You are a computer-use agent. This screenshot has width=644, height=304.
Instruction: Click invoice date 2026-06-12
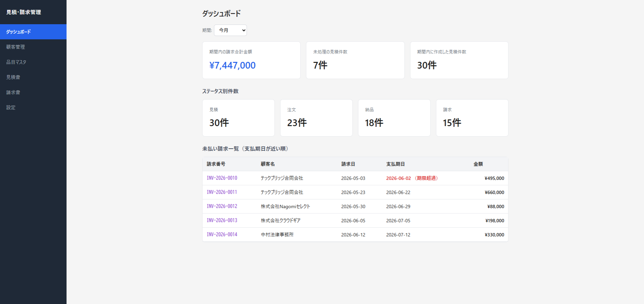click(x=353, y=235)
